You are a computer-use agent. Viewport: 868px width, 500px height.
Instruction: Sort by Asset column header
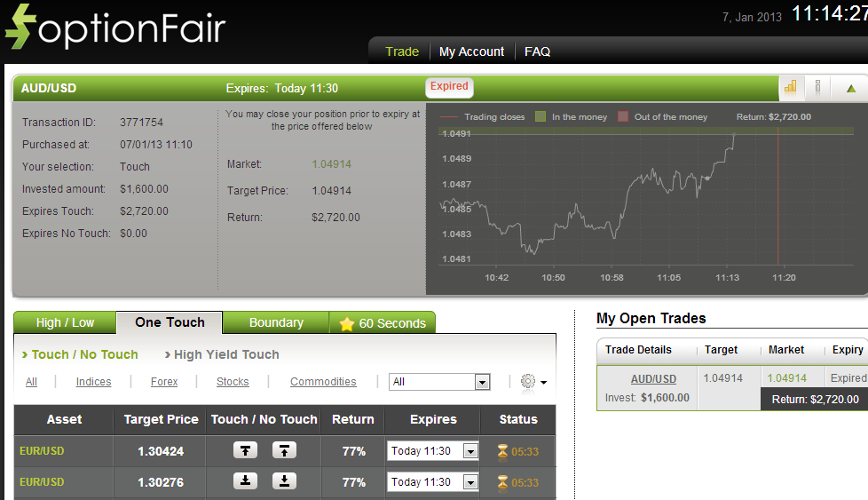64,419
